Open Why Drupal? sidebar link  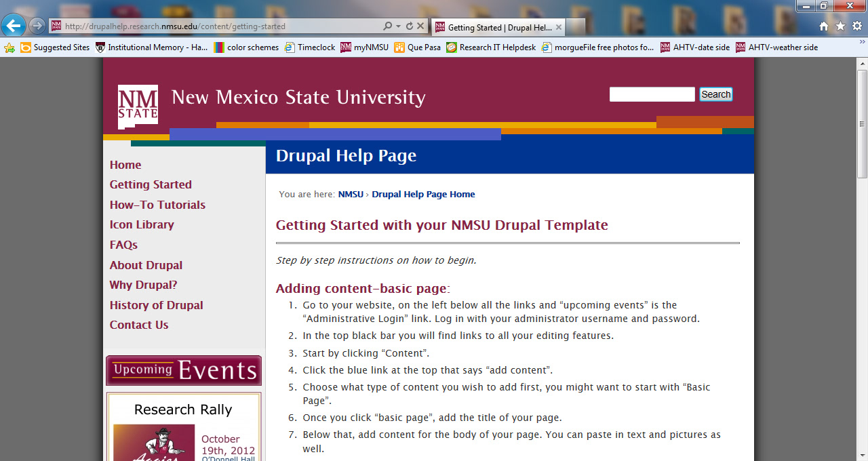(x=143, y=285)
